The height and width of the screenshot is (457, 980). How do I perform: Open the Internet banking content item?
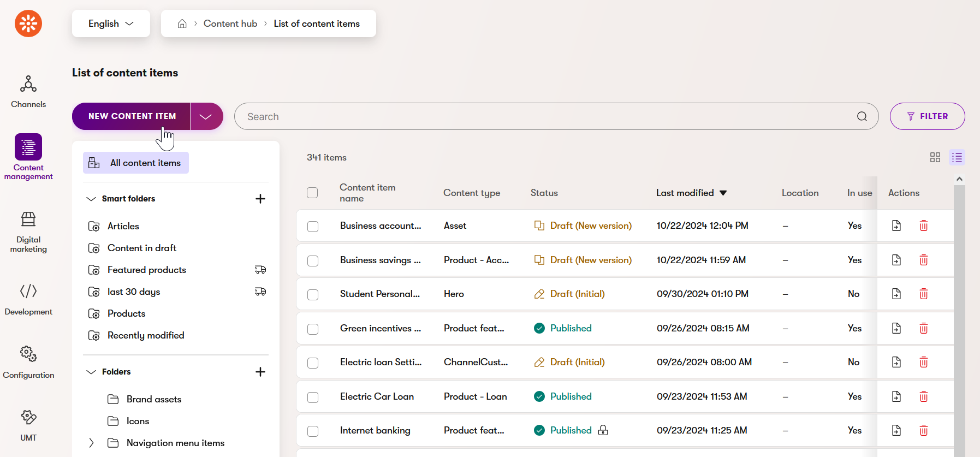point(375,430)
